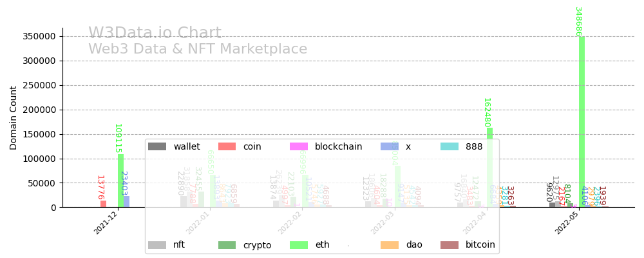Select the blockchain legend swatch

click(299, 146)
